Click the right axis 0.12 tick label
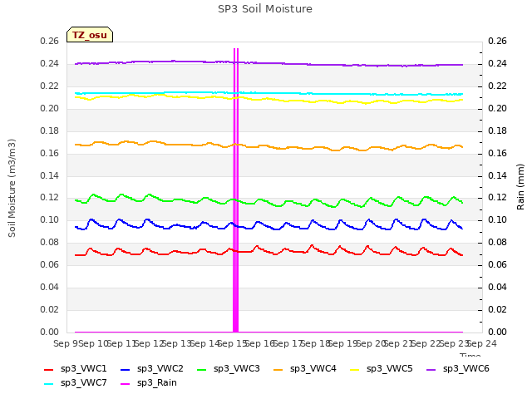The height and width of the screenshot is (399, 532). click(497, 198)
